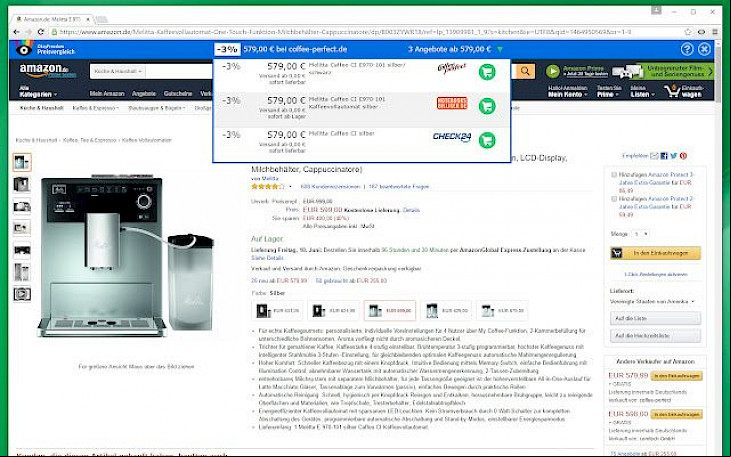The width and height of the screenshot is (731, 457).
Task: Open the Menge quantity dropdown
Action: pos(641,234)
